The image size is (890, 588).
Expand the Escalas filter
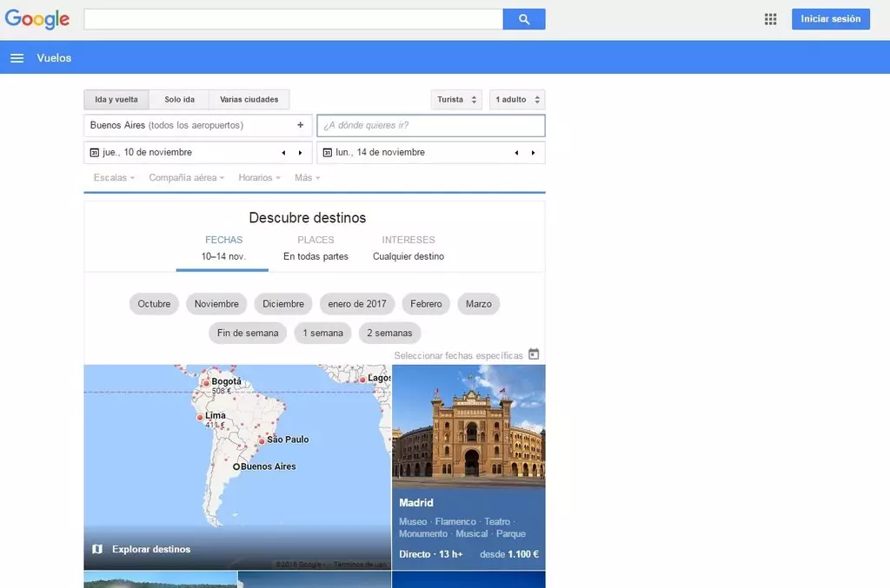click(x=114, y=178)
